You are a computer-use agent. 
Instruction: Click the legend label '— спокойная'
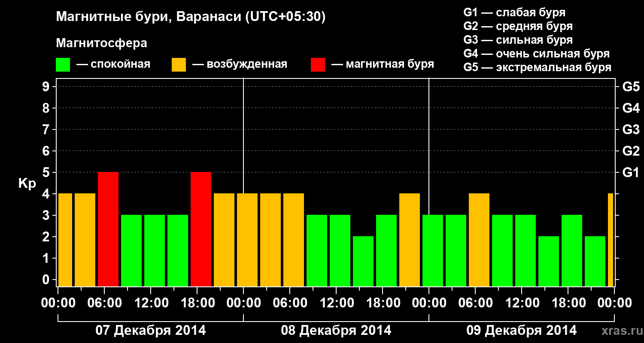[113, 64]
